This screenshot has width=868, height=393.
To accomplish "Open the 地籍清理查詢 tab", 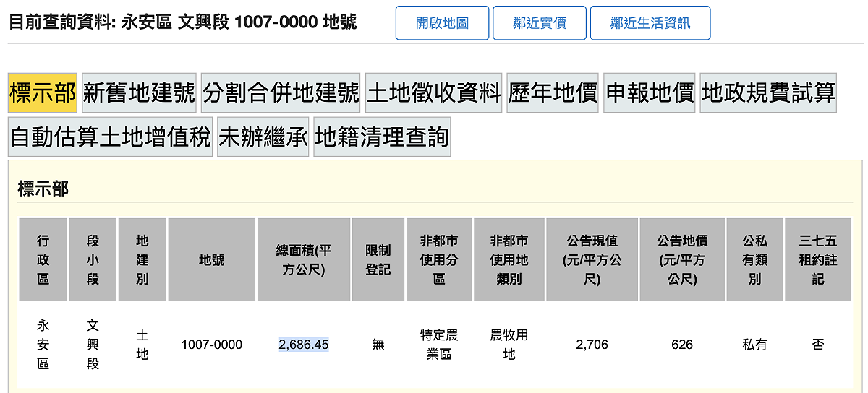I will point(382,137).
